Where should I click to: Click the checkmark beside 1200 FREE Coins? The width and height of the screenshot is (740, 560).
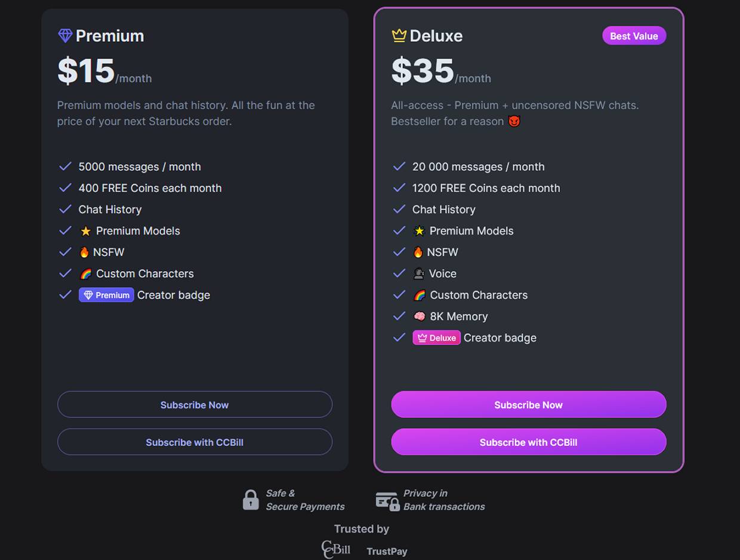coord(399,188)
